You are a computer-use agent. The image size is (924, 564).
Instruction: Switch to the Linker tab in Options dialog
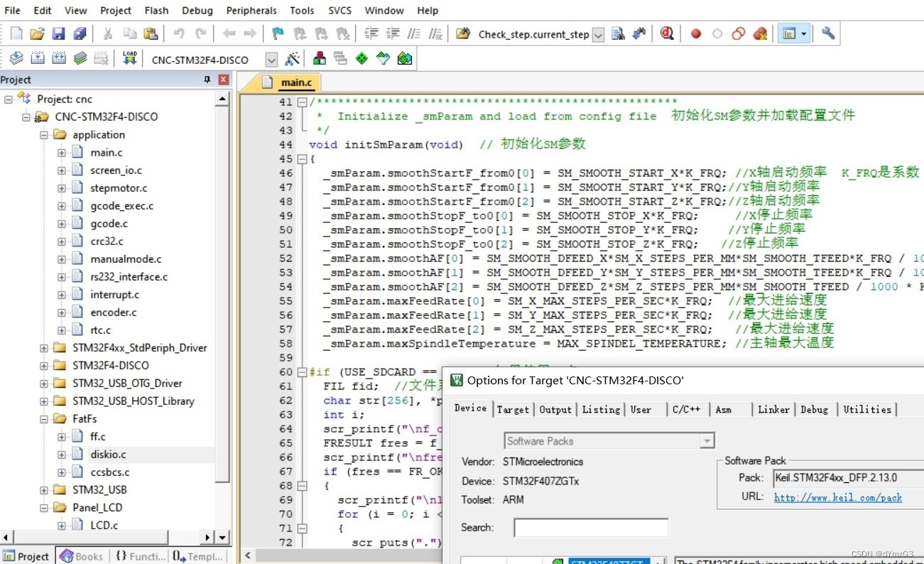(773, 409)
